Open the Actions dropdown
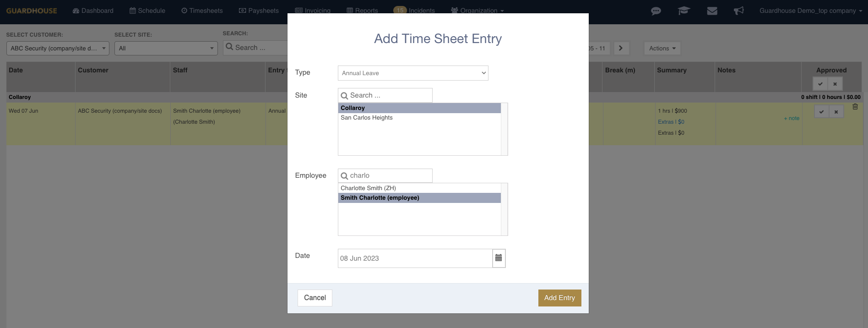868x328 pixels. 662,48
